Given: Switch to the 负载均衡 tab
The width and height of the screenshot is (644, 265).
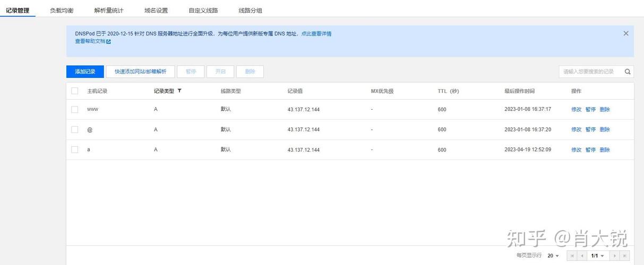Looking at the screenshot, I should pos(62,11).
